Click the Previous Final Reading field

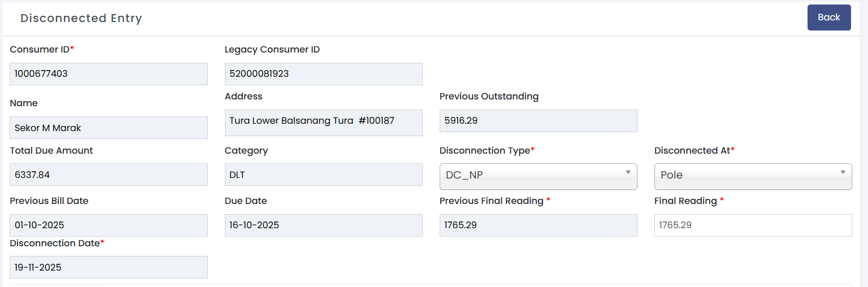tap(538, 225)
